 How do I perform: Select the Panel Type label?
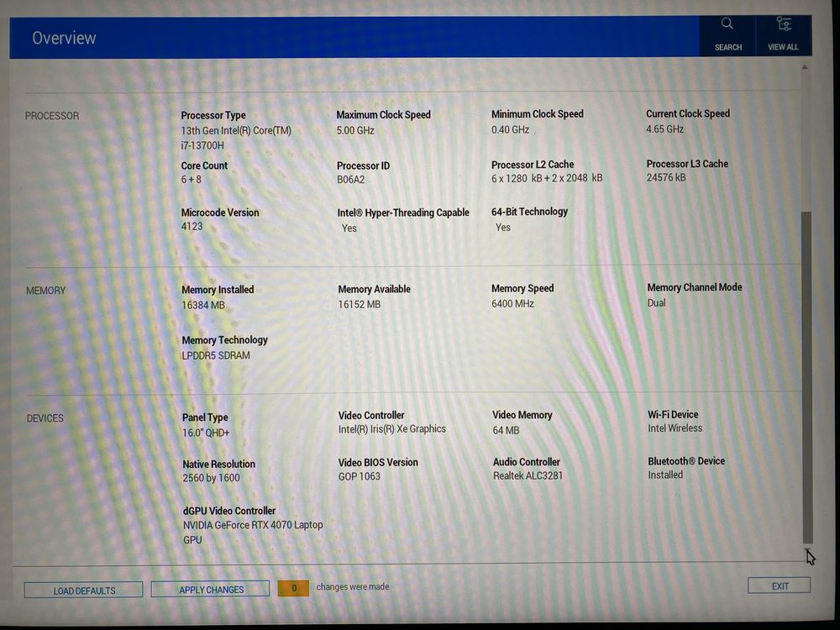coord(205,417)
